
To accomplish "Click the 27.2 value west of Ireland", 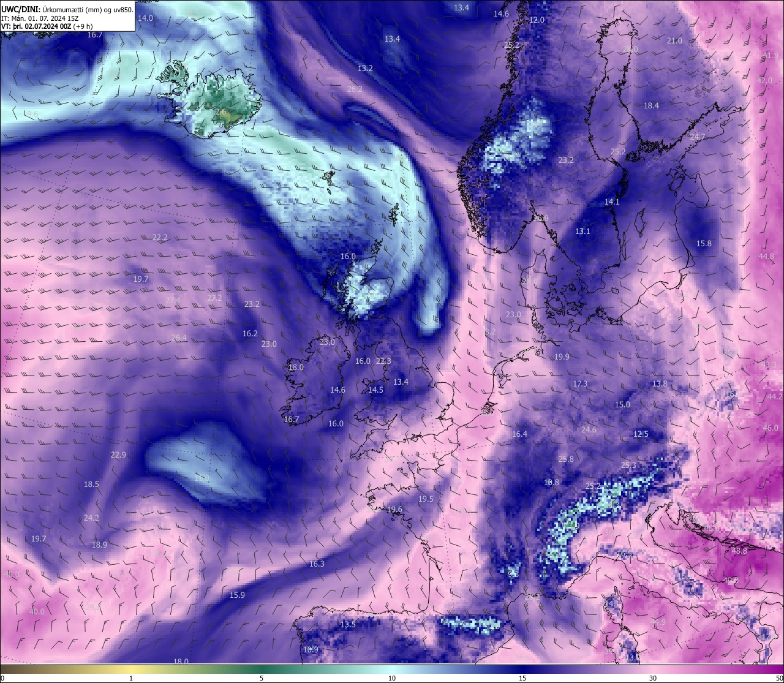I will pos(214,298).
